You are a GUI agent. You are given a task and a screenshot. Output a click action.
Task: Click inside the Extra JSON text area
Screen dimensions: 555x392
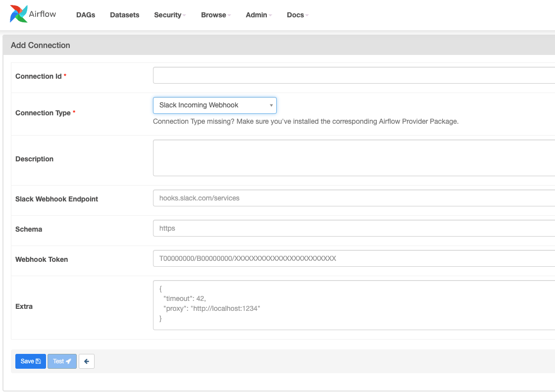click(354, 305)
